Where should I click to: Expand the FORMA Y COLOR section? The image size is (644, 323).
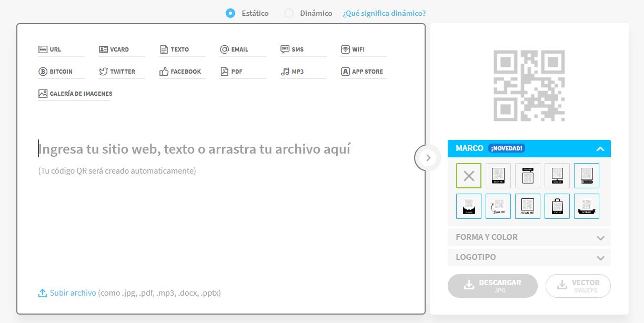coord(529,237)
